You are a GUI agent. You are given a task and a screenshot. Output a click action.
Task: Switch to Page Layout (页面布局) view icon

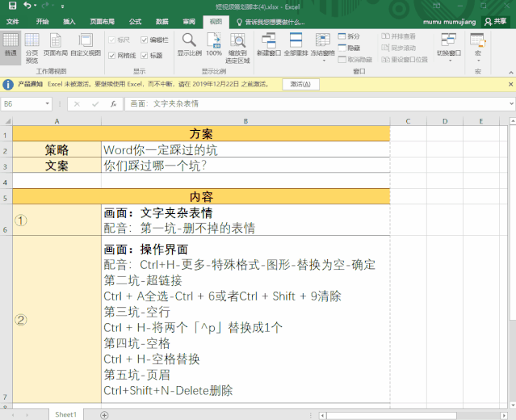pos(56,45)
